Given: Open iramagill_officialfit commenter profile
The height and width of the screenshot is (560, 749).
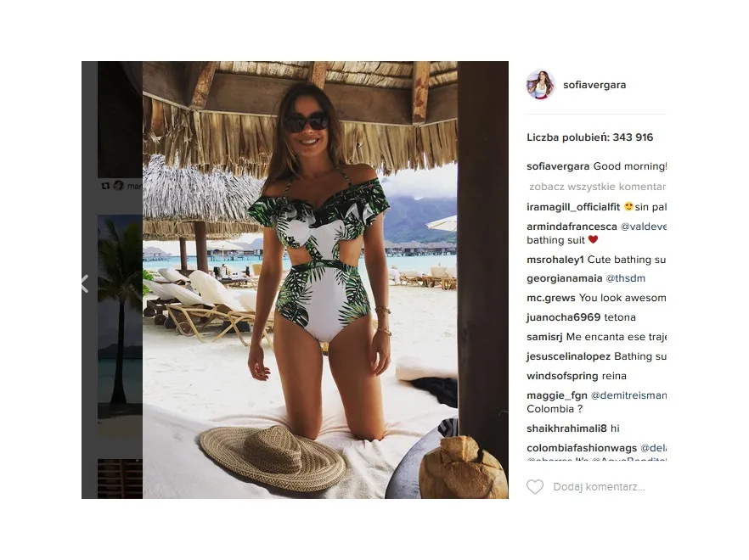Looking at the screenshot, I should point(573,207).
